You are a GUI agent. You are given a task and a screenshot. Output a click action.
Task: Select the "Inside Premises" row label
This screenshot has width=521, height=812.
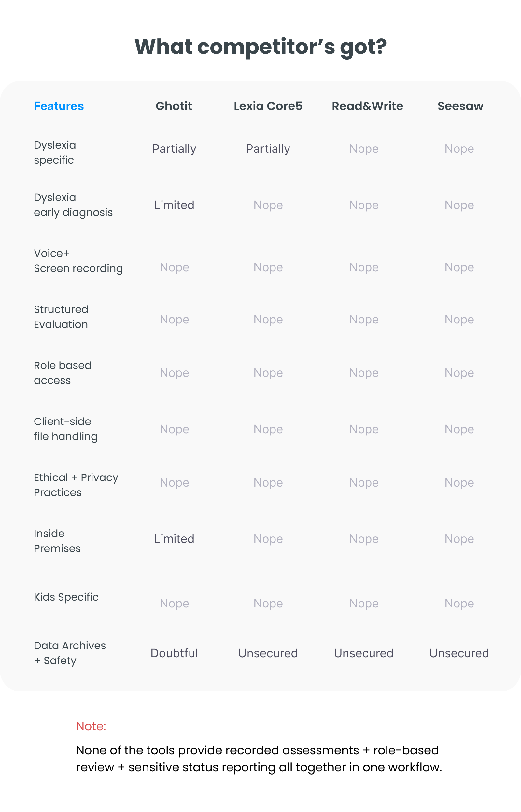(x=57, y=541)
